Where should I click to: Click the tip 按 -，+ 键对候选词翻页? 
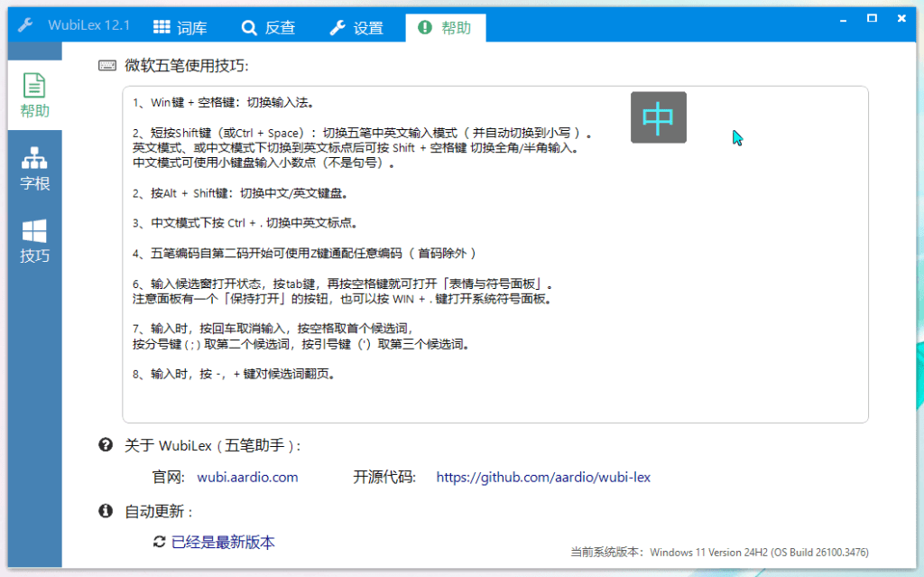[235, 374]
